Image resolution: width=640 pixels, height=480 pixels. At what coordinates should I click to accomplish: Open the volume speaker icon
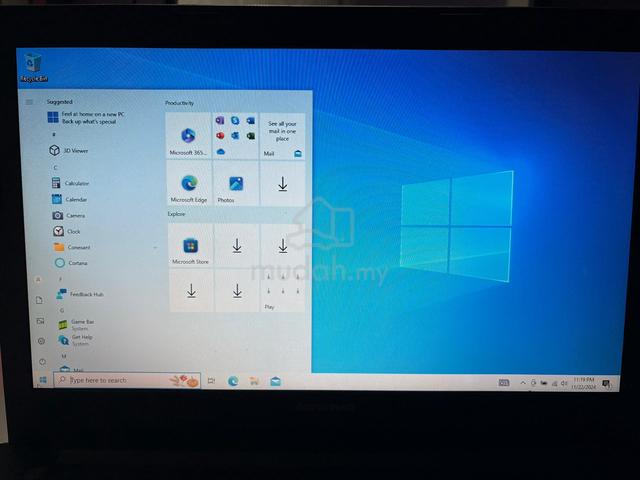[564, 383]
